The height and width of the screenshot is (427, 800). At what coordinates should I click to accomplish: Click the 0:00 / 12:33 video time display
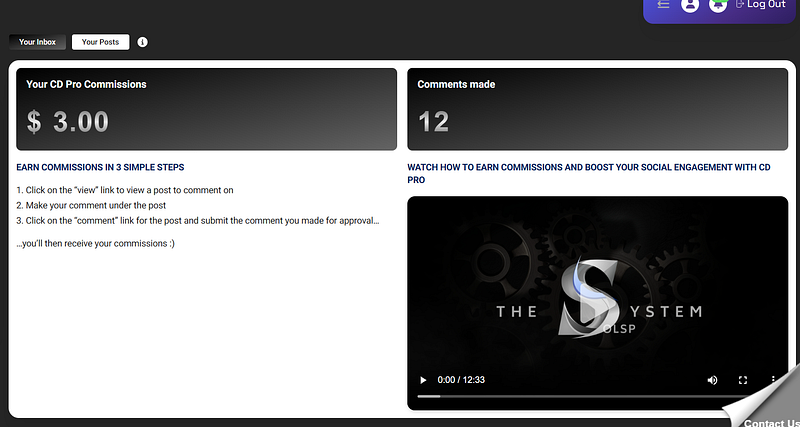(461, 380)
